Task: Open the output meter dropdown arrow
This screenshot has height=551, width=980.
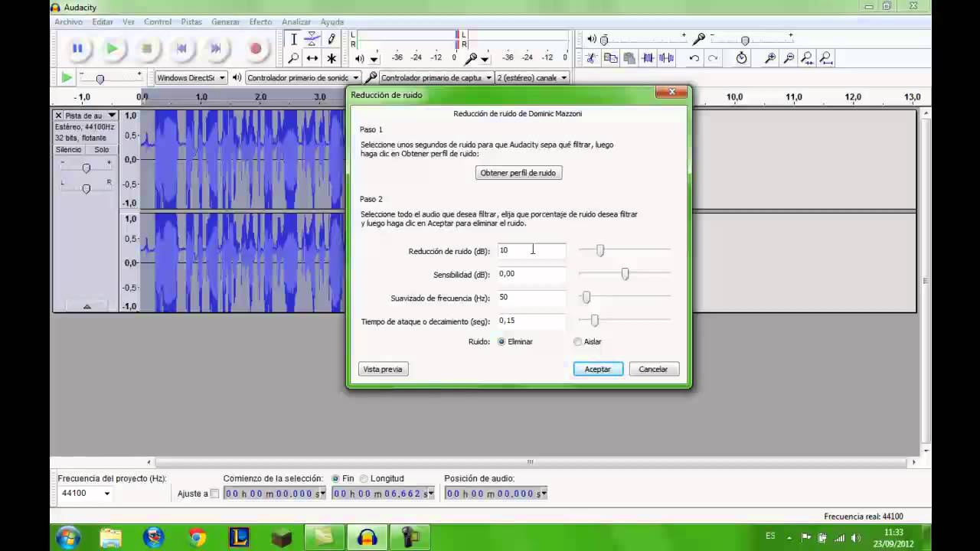Action: click(374, 59)
